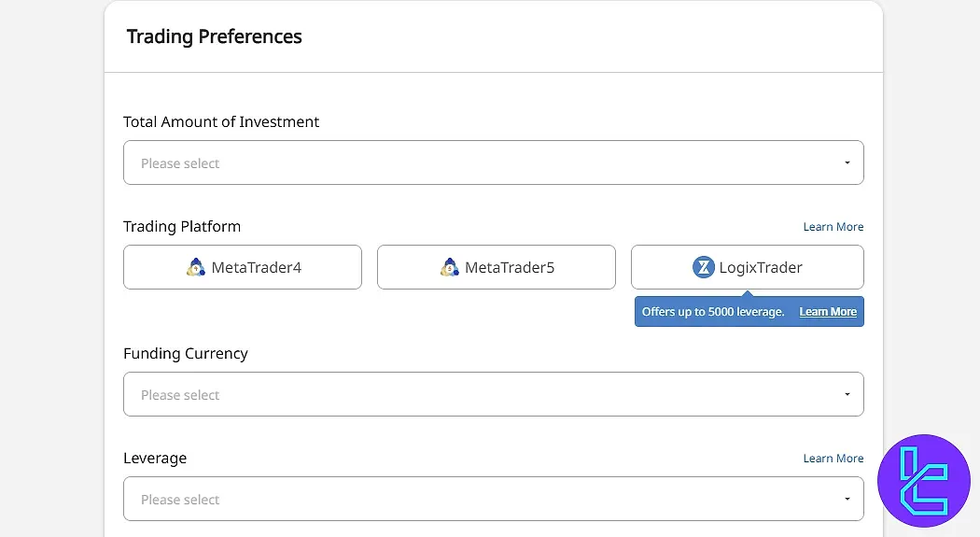980x537 pixels.
Task: Select MetaTrader4 as trading platform
Action: click(243, 267)
